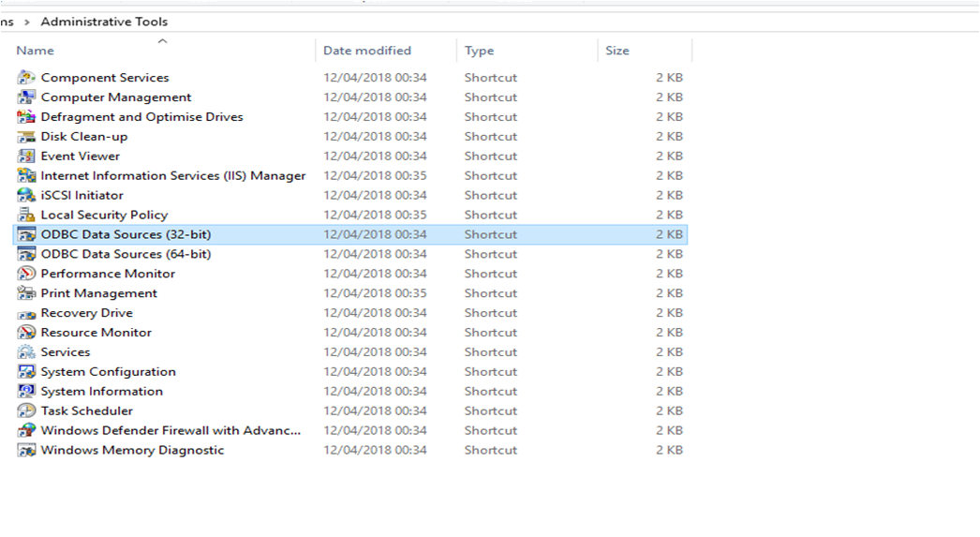
Task: Select the System Information icon
Action: click(x=26, y=391)
